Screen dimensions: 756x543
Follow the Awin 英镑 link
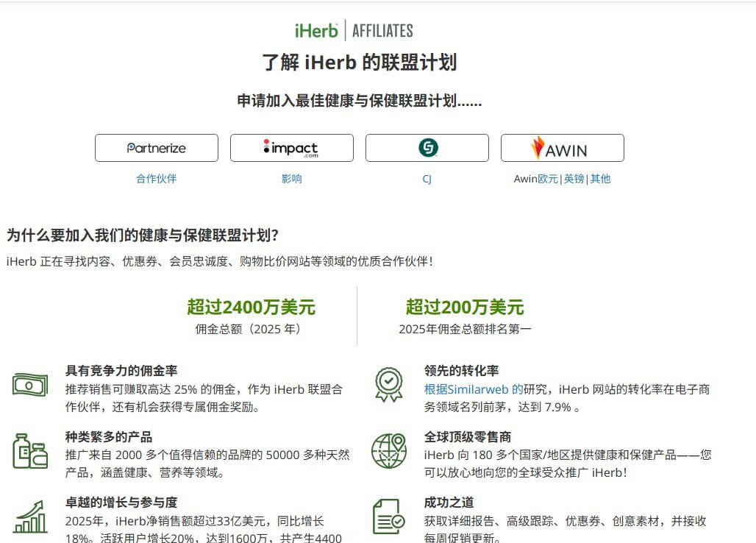[x=574, y=179]
